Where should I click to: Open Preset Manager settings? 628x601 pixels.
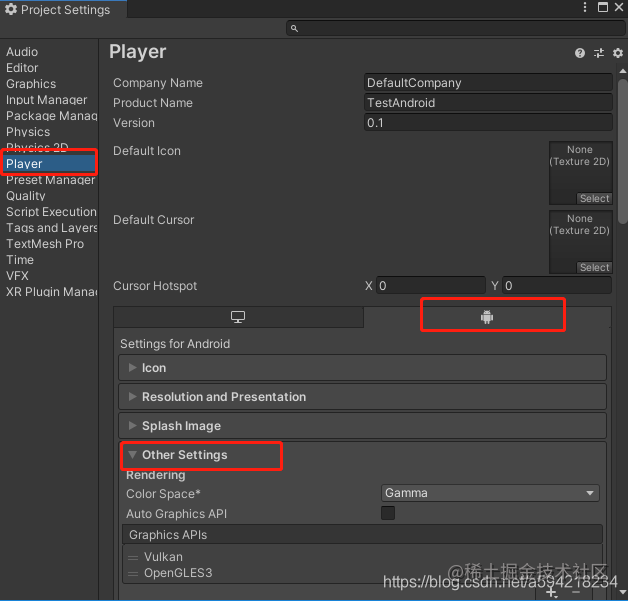[48, 180]
